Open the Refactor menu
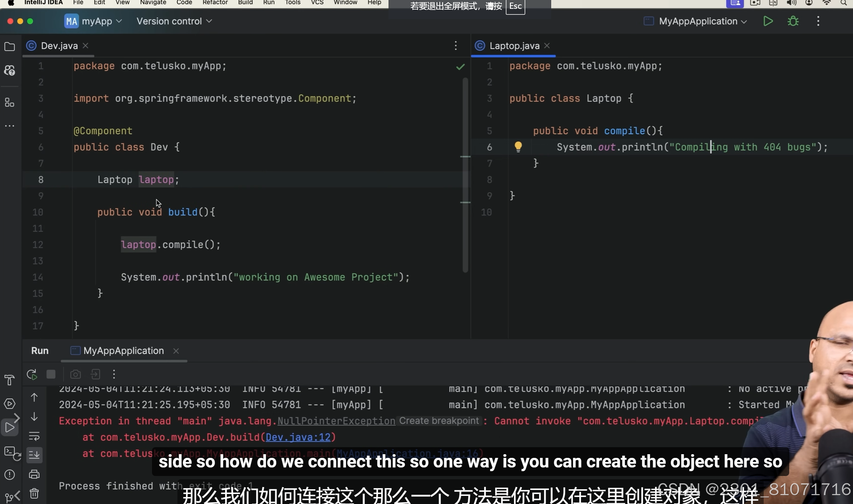 coord(215,3)
